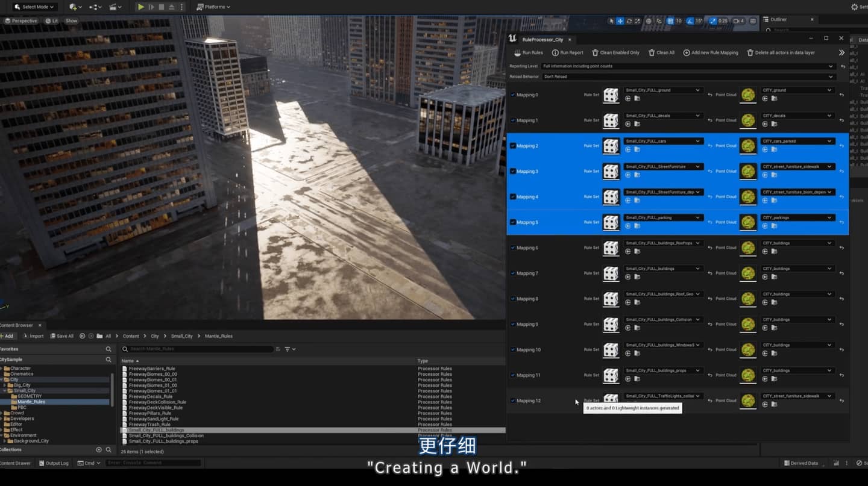Image resolution: width=868 pixels, height=486 pixels.
Task: Activate the viewport select arrow tool
Action: click(611, 20)
